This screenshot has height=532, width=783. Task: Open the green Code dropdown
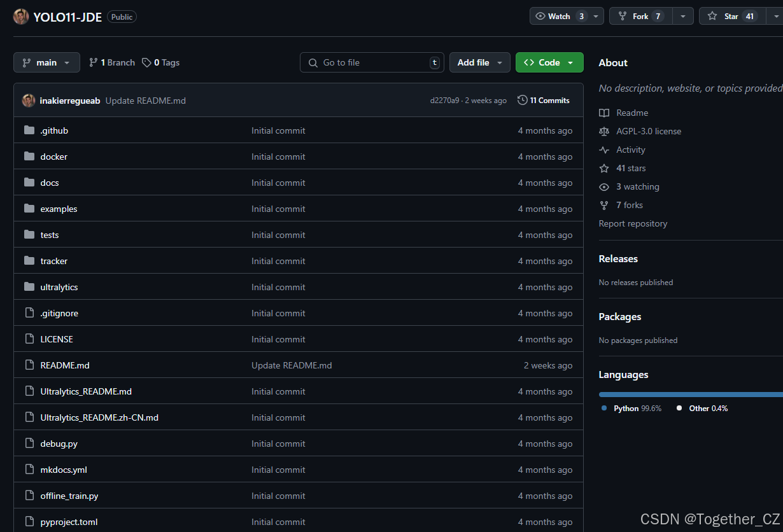tap(549, 62)
